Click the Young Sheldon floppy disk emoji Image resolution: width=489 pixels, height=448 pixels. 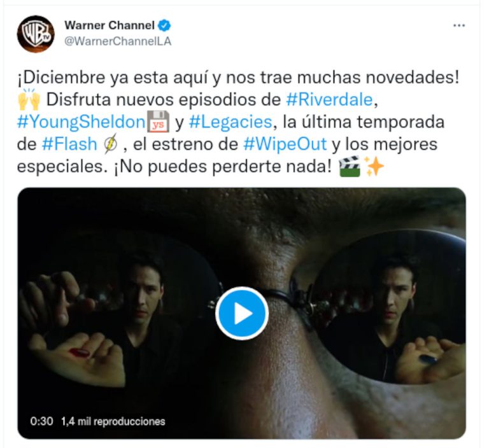click(158, 122)
